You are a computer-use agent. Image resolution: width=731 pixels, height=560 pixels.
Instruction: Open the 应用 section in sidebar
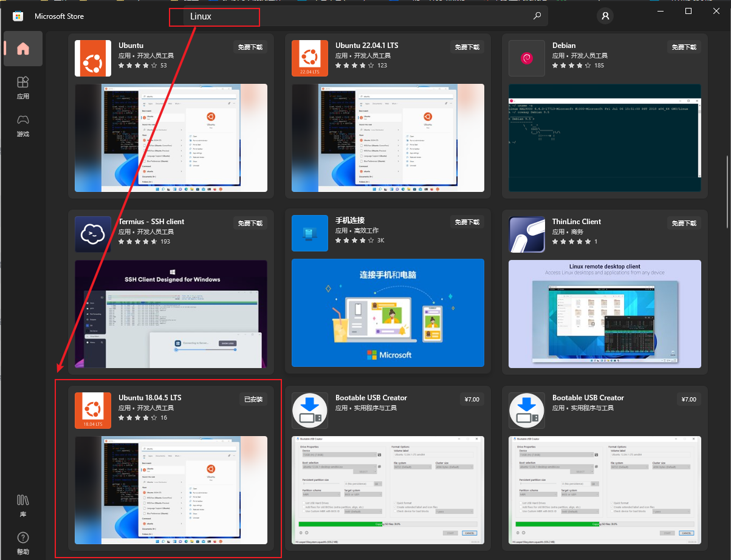[x=23, y=87]
